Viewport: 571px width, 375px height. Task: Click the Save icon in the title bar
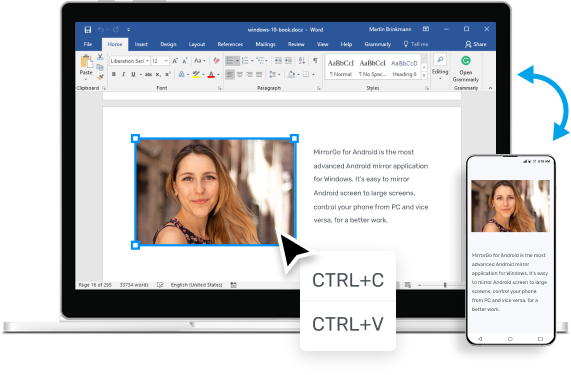tap(87, 29)
